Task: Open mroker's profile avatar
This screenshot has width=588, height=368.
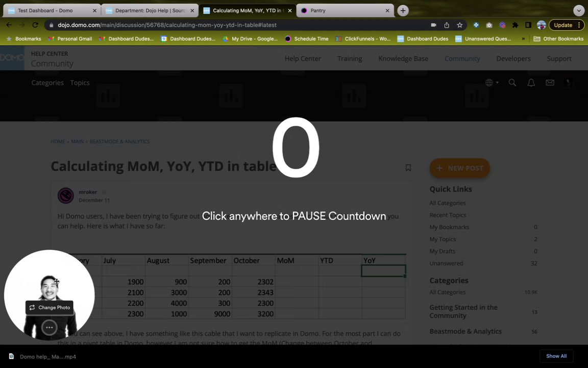Action: point(66,196)
